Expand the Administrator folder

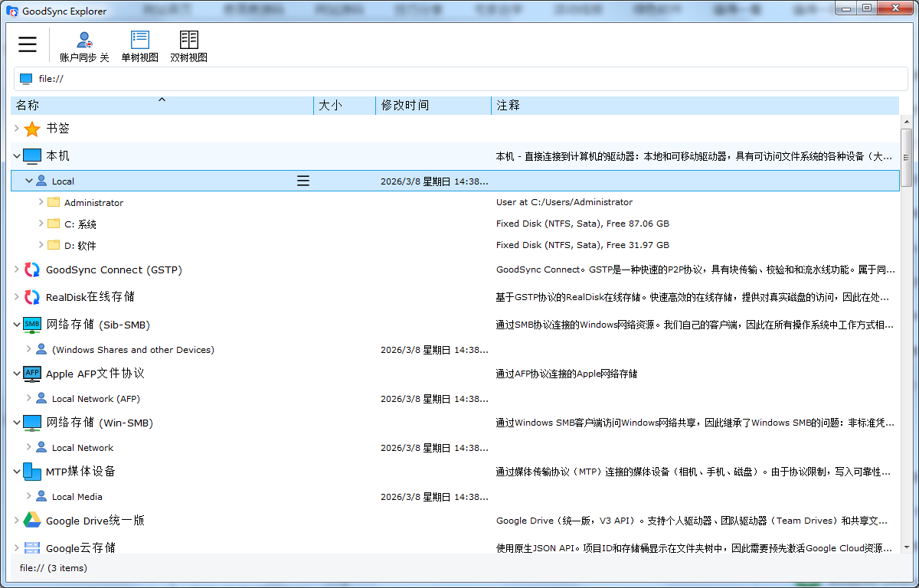pos(41,202)
